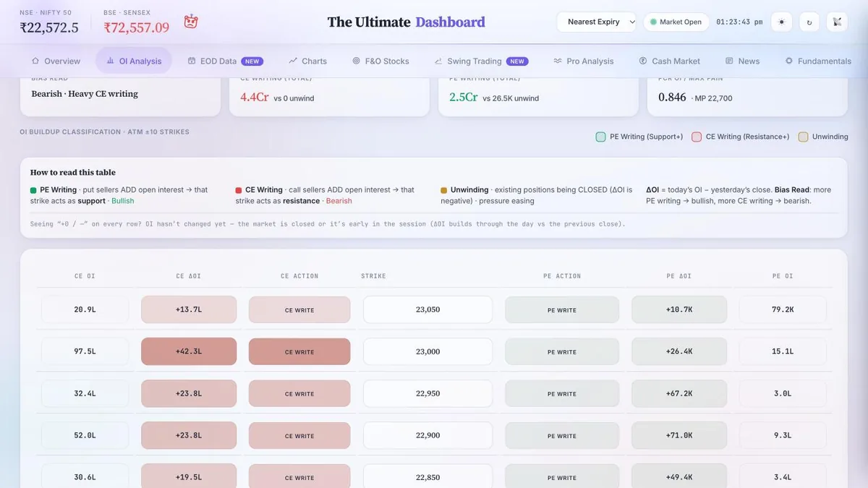
Task: Switch to the Cash Market tab
Action: coord(669,61)
